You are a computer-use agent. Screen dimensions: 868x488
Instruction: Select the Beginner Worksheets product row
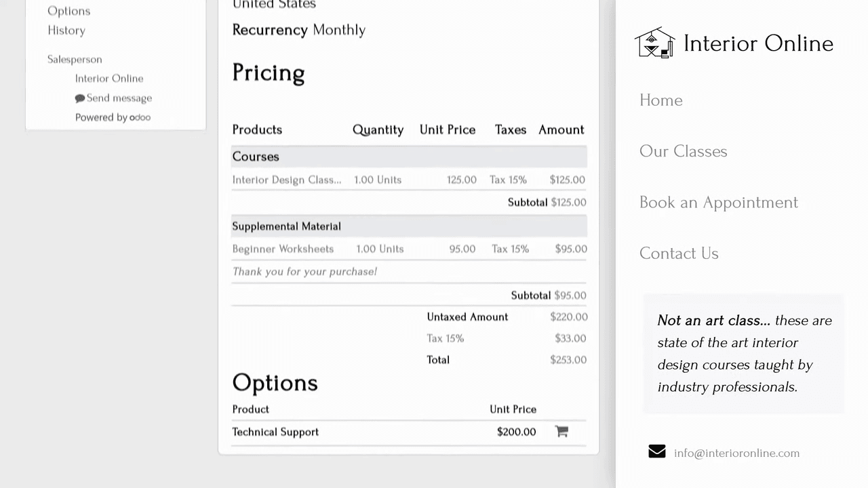pyautogui.click(x=283, y=249)
